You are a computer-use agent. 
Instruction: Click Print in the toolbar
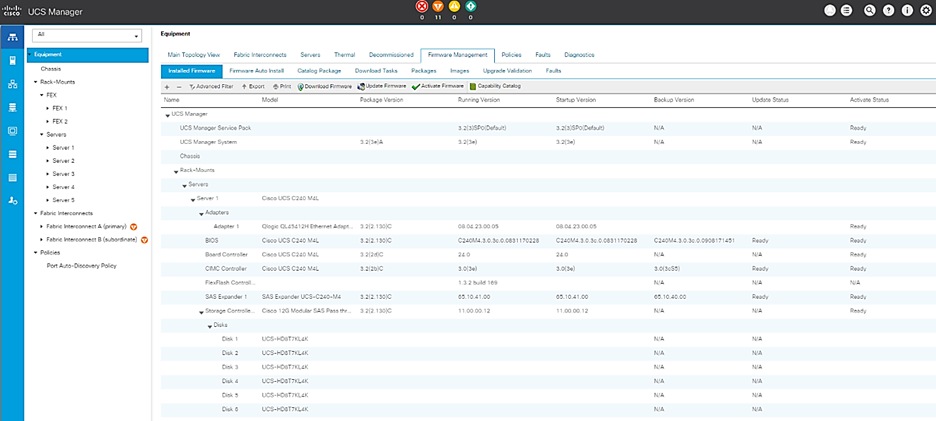coord(282,87)
